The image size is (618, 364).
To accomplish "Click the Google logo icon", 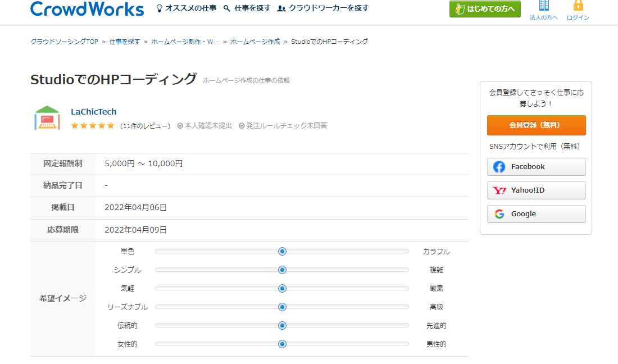I will 499,214.
